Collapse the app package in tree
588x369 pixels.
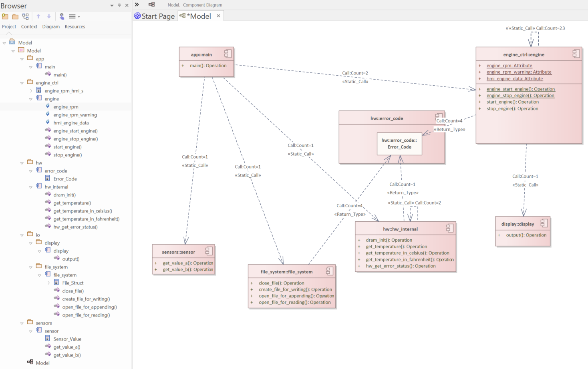click(x=22, y=59)
